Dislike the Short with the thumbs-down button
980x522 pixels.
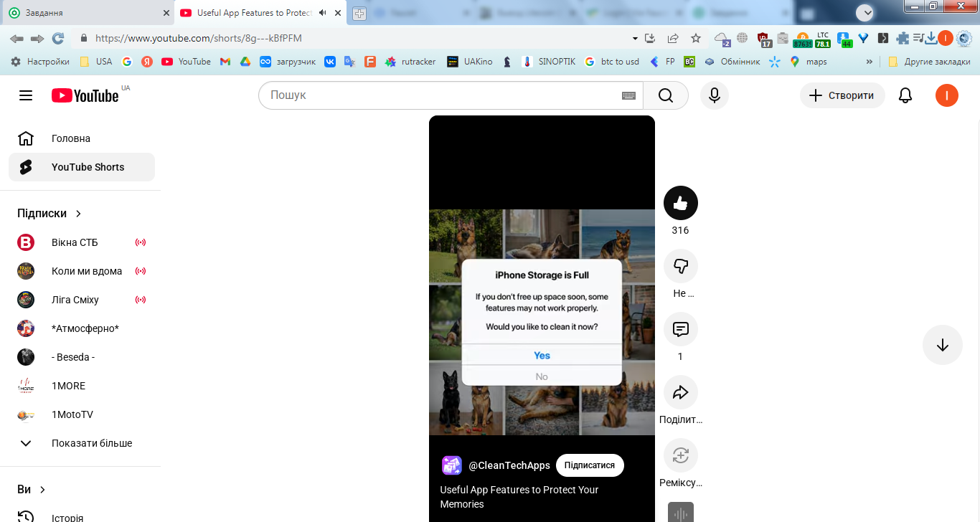681,267
